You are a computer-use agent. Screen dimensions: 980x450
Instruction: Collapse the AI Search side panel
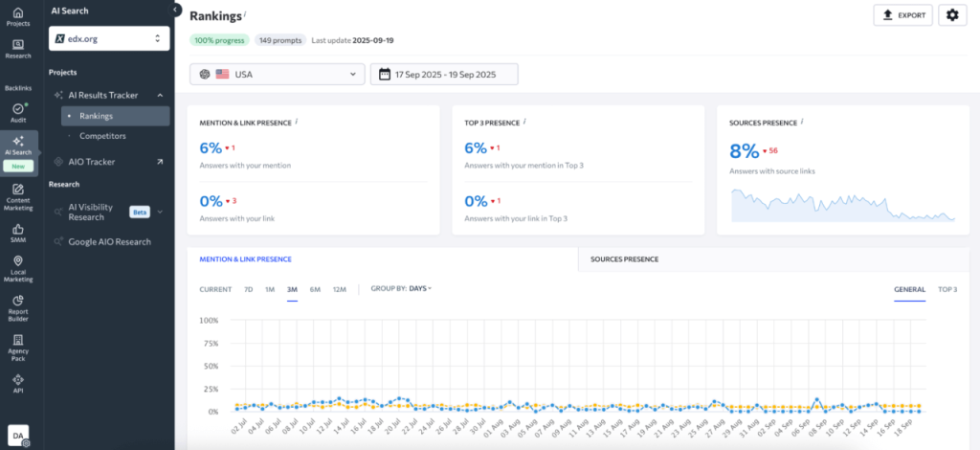point(176,9)
